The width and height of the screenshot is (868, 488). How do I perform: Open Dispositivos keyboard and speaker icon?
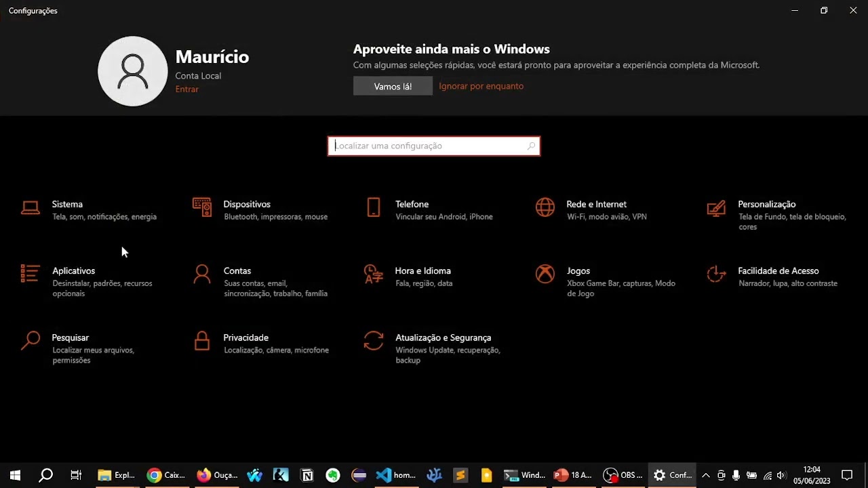click(x=201, y=207)
